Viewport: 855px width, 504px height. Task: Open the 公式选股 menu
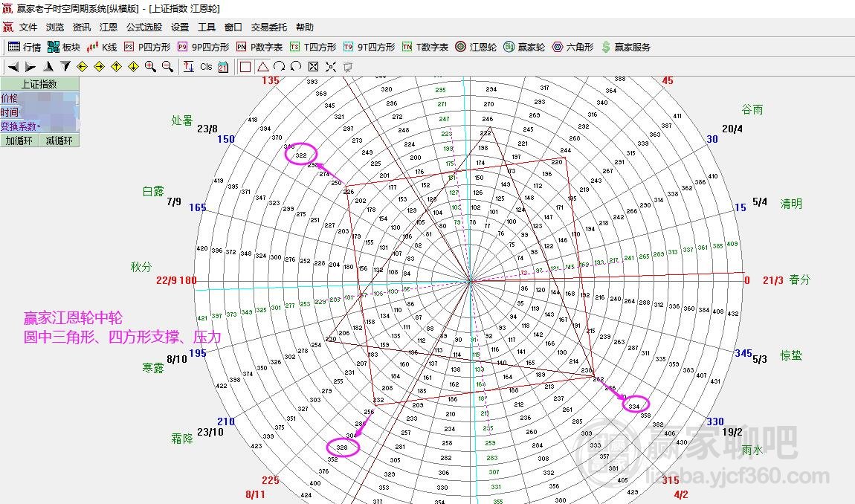[x=144, y=28]
